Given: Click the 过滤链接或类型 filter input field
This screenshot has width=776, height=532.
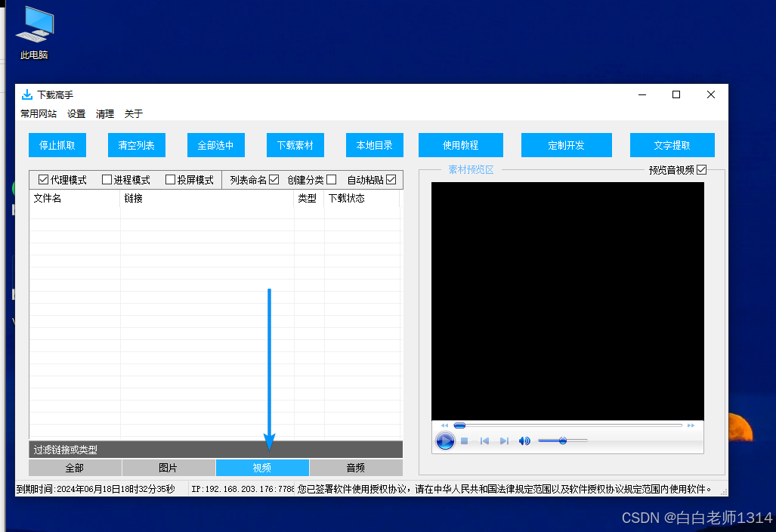Looking at the screenshot, I should pyautogui.click(x=216, y=450).
